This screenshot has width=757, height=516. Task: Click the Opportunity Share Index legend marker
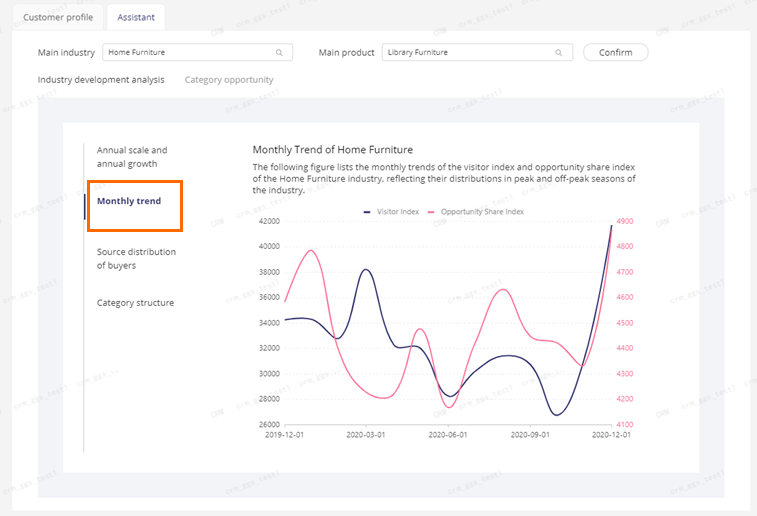click(x=432, y=212)
